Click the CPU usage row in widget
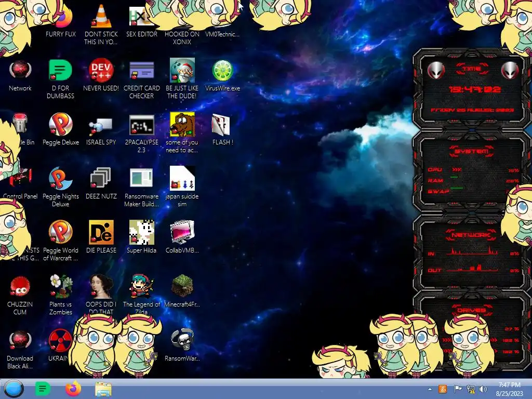This screenshot has height=399, width=532. click(473, 170)
